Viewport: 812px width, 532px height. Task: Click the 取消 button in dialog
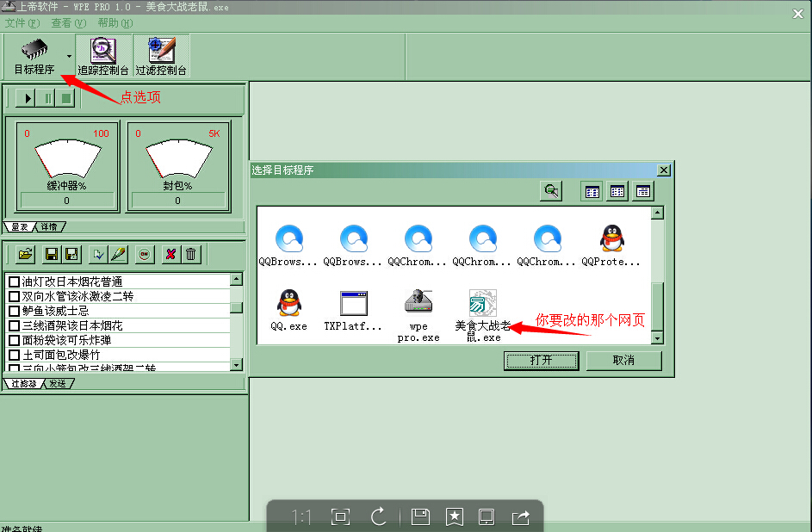[623, 361]
